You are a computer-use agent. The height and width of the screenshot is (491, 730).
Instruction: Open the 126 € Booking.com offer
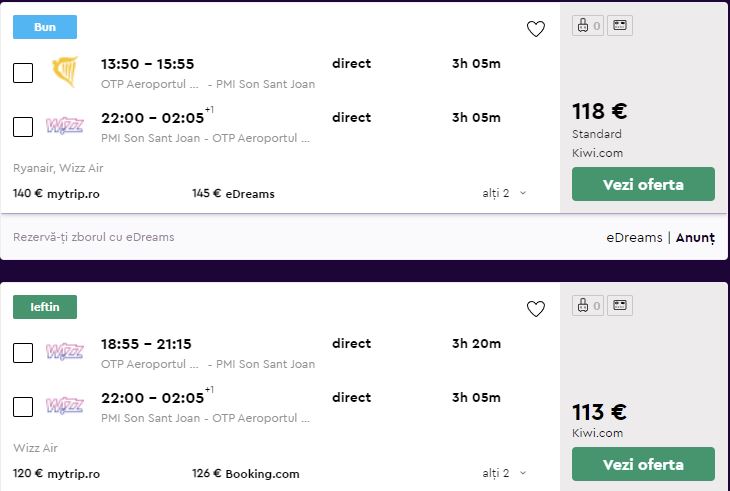pos(246,473)
